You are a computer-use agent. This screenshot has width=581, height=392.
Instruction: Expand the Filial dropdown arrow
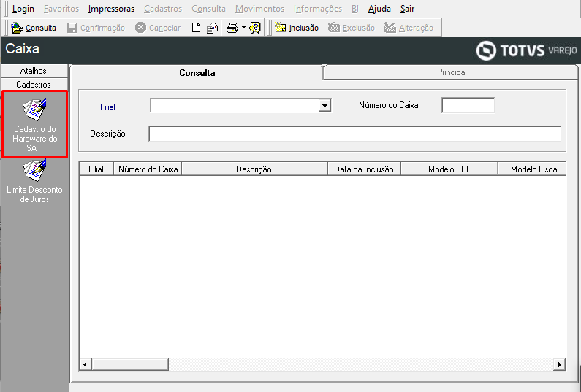click(324, 106)
